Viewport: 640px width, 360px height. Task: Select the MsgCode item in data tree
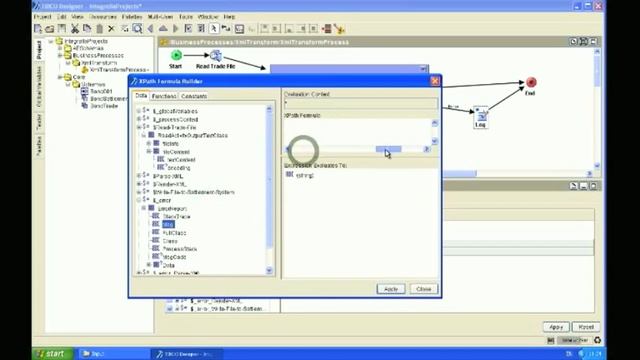[175, 257]
